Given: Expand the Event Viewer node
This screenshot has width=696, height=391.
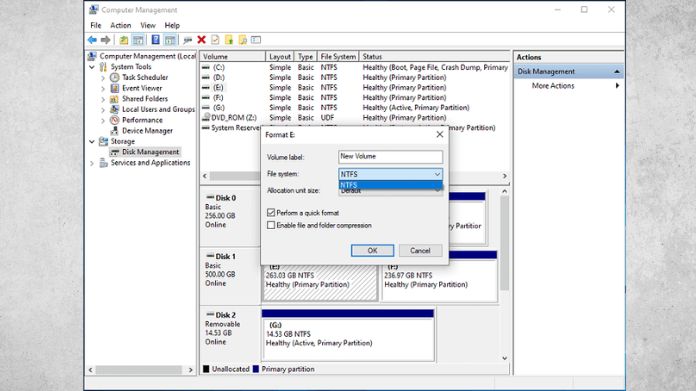Looking at the screenshot, I should (103, 88).
